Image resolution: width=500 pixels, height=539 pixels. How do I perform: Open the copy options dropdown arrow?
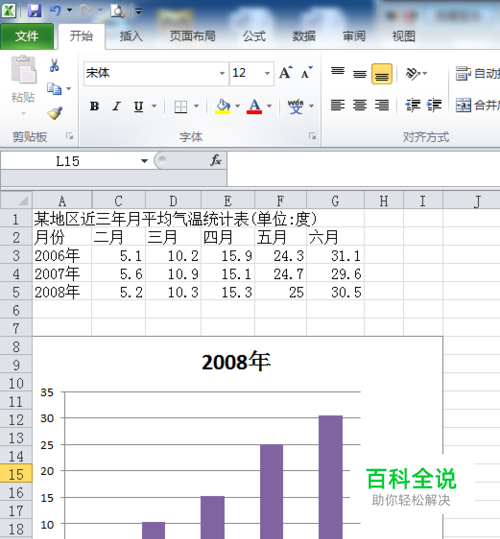coord(68,89)
